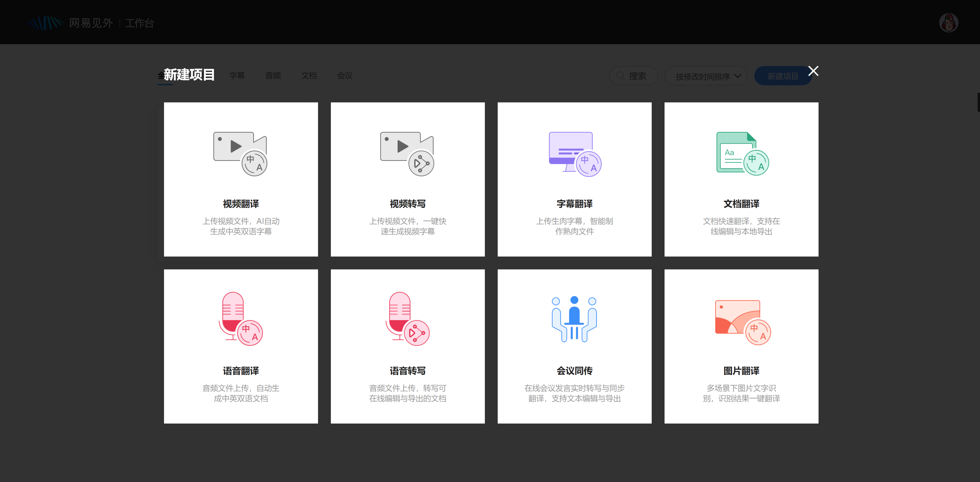Select the 语音翻译 card title
The width and height of the screenshot is (980, 482).
tap(241, 370)
